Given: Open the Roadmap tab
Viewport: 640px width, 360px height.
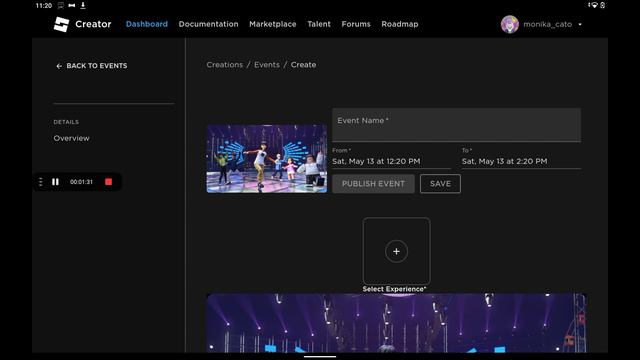Looking at the screenshot, I should coord(400,24).
